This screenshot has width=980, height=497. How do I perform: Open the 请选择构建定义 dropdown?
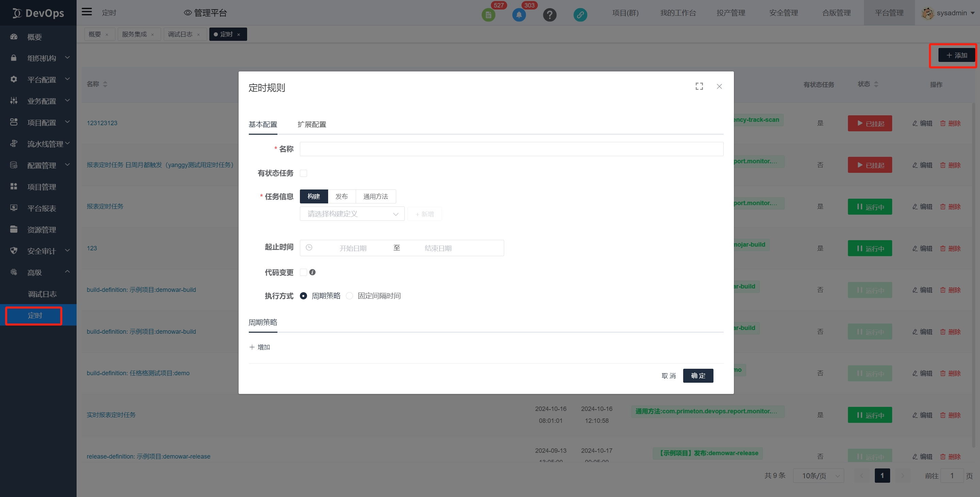(352, 214)
